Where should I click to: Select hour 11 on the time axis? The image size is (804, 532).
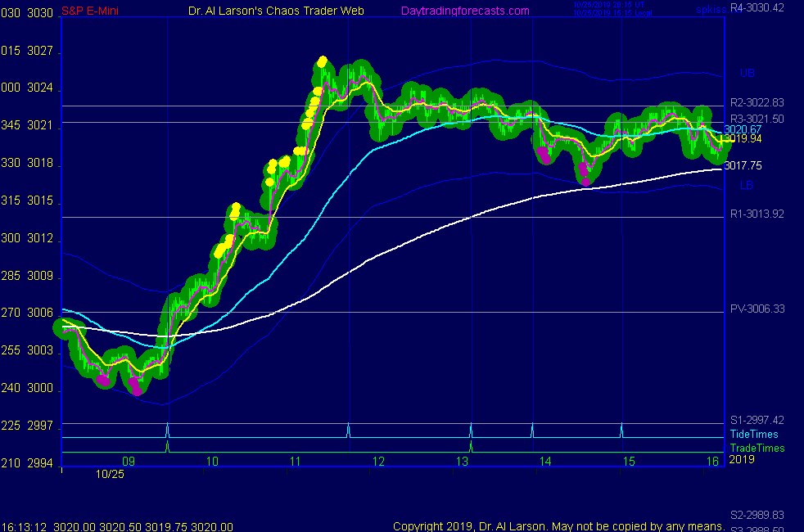296,462
